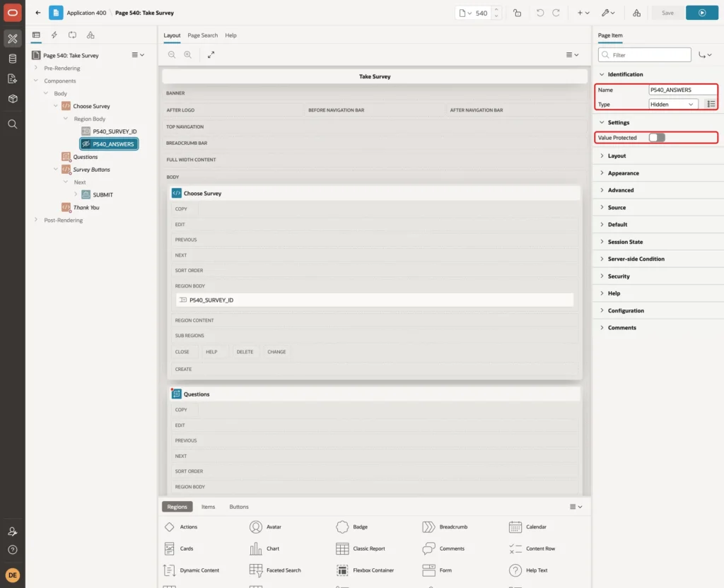The width and height of the screenshot is (724, 588).
Task: Click the Undo icon in toolbar
Action: [539, 13]
